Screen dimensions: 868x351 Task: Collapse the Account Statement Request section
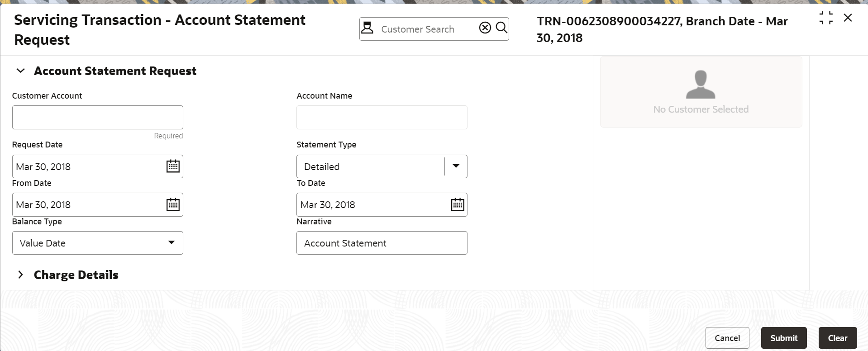pyautogui.click(x=20, y=71)
